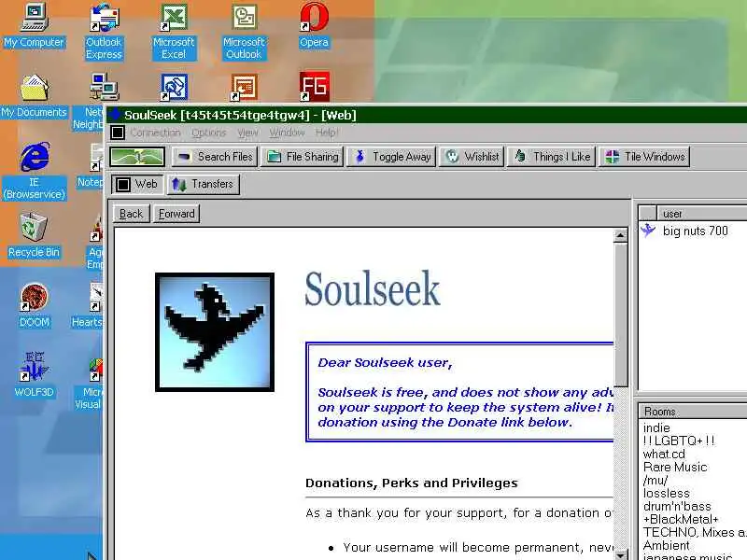Screen dimensions: 747x560
Task: Launch Opera browser shortcut
Action: tap(314, 26)
